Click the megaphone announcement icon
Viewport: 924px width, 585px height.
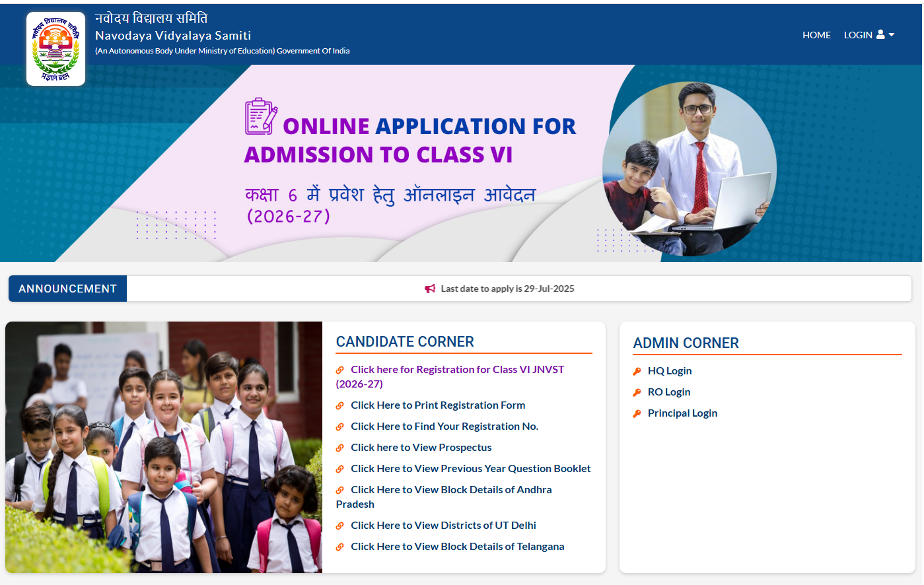tap(430, 289)
